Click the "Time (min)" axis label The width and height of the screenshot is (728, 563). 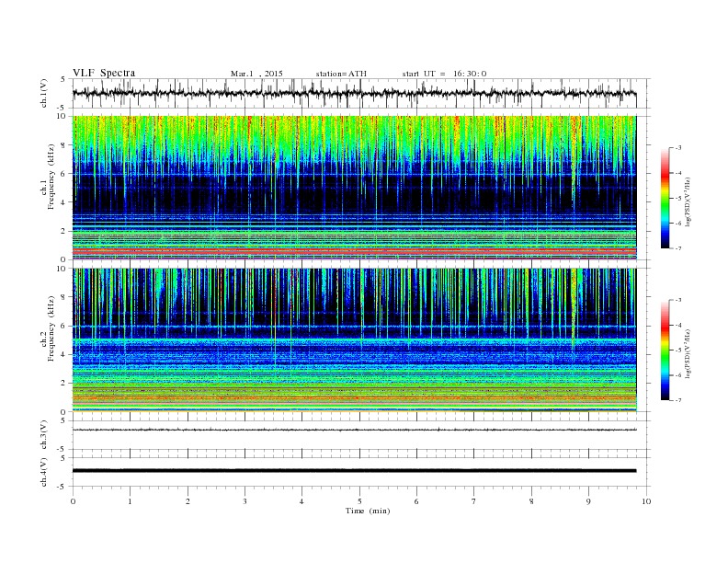pos(368,511)
